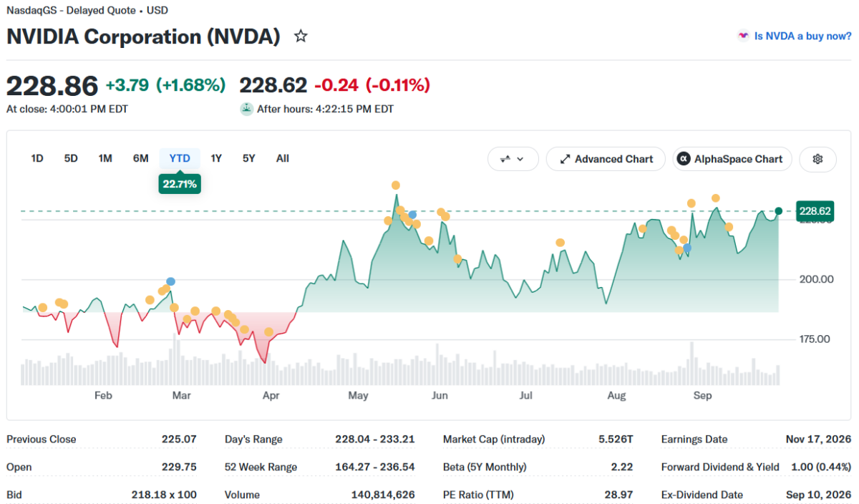The image size is (859, 504).
Task: Click the blue event marker in late February
Action: point(170,282)
